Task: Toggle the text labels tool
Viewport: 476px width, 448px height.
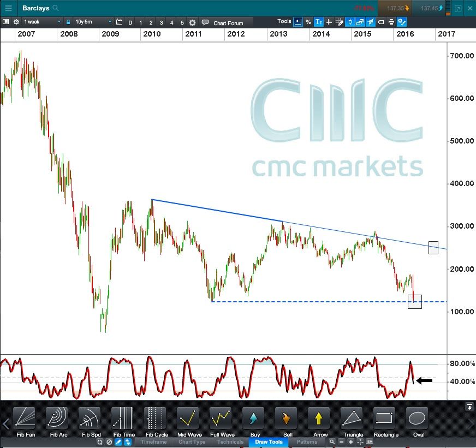Action: point(318,22)
